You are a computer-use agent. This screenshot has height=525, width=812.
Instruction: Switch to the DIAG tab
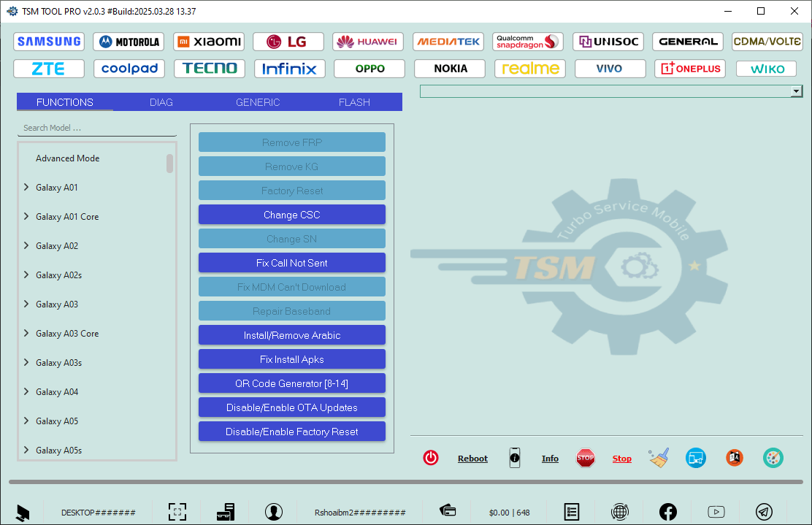[161, 102]
